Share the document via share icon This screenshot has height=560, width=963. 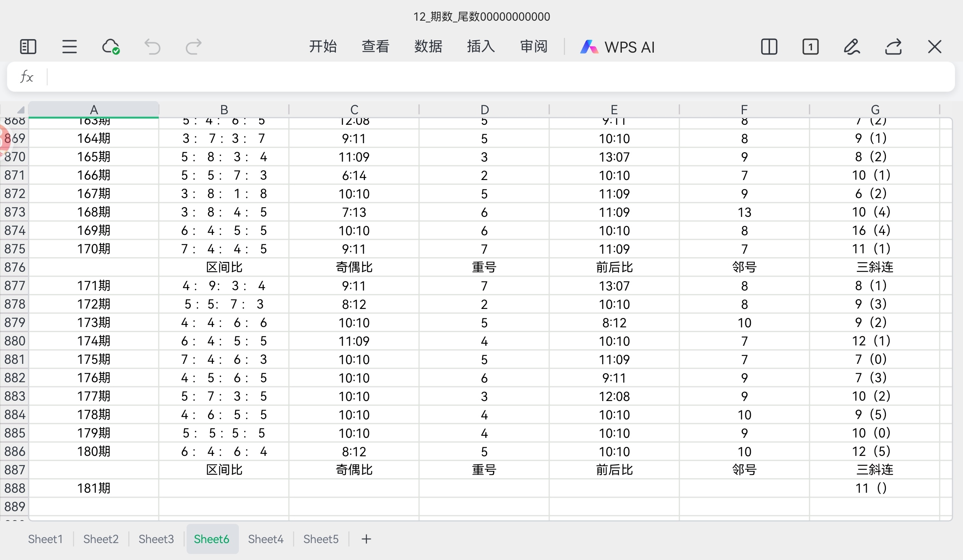click(x=893, y=47)
